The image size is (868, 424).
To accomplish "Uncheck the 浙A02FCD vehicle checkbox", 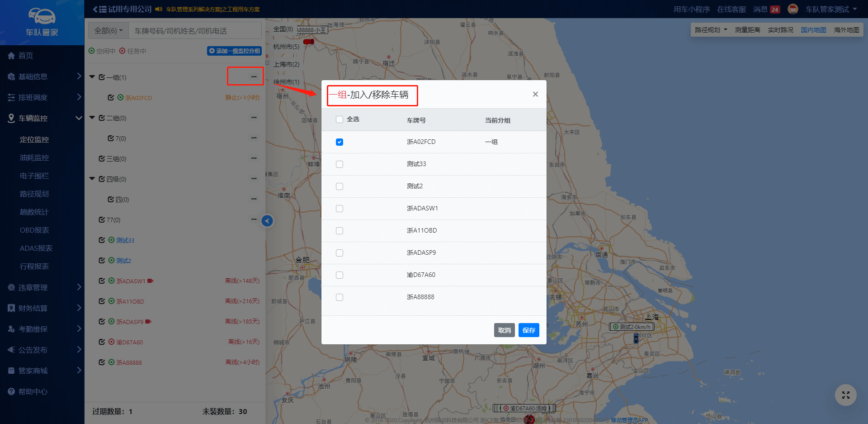I will pos(340,142).
